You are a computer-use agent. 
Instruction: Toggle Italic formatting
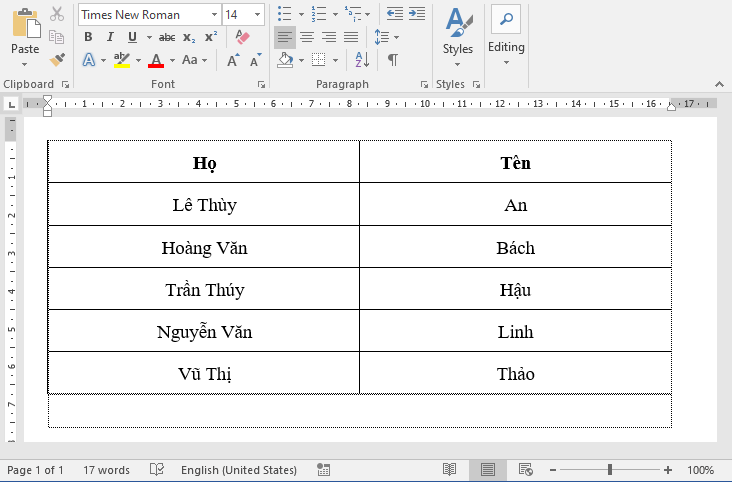click(x=110, y=37)
